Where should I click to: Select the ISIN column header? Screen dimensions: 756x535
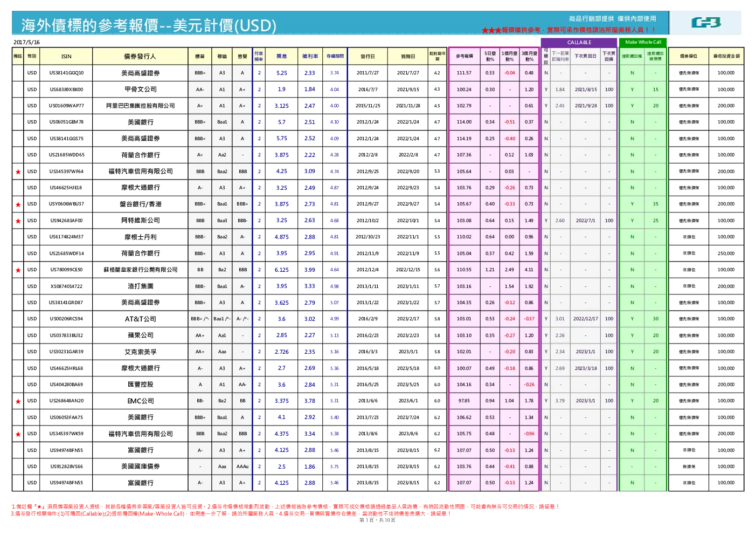point(66,56)
